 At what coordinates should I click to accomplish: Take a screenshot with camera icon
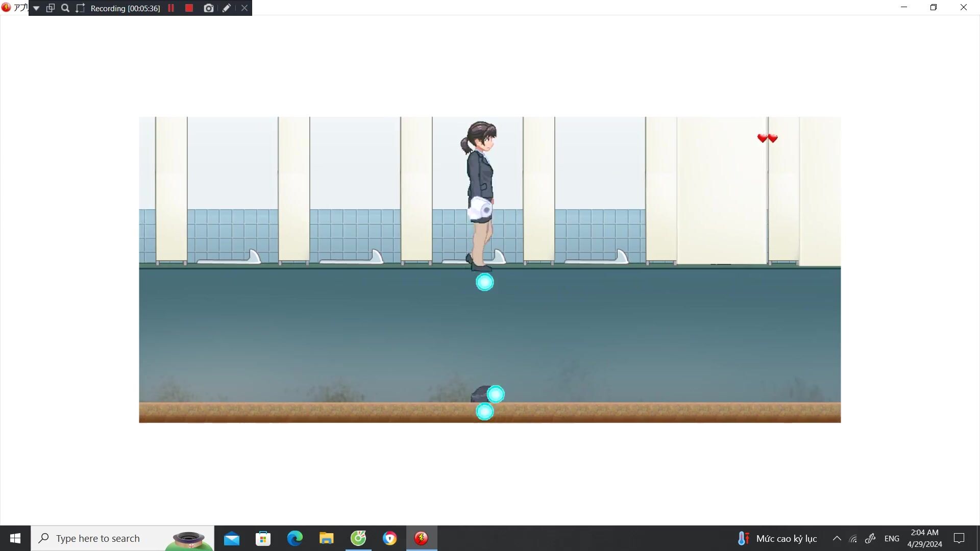208,8
